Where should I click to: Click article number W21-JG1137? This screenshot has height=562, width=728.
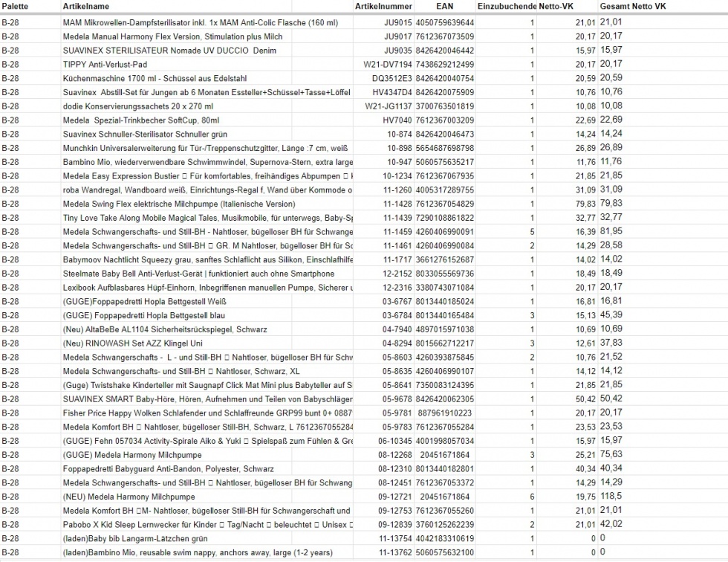[x=389, y=106]
